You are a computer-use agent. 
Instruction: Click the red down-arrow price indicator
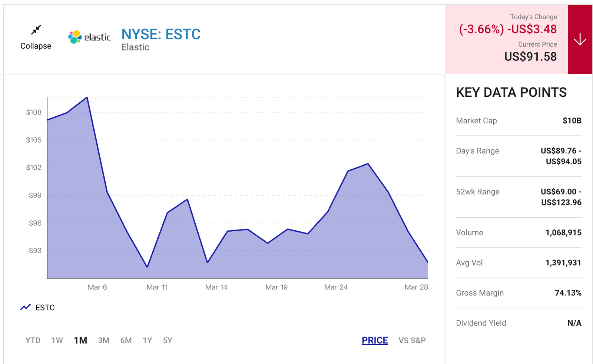(580, 39)
